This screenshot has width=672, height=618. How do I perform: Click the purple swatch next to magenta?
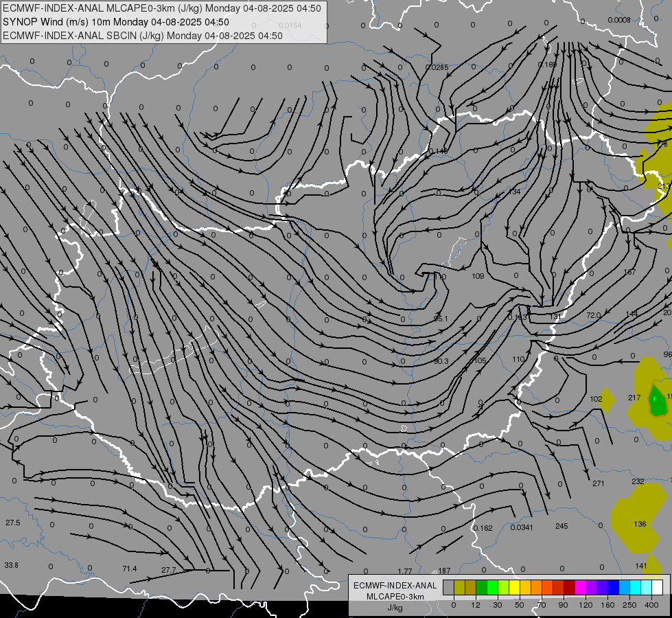[x=592, y=588]
